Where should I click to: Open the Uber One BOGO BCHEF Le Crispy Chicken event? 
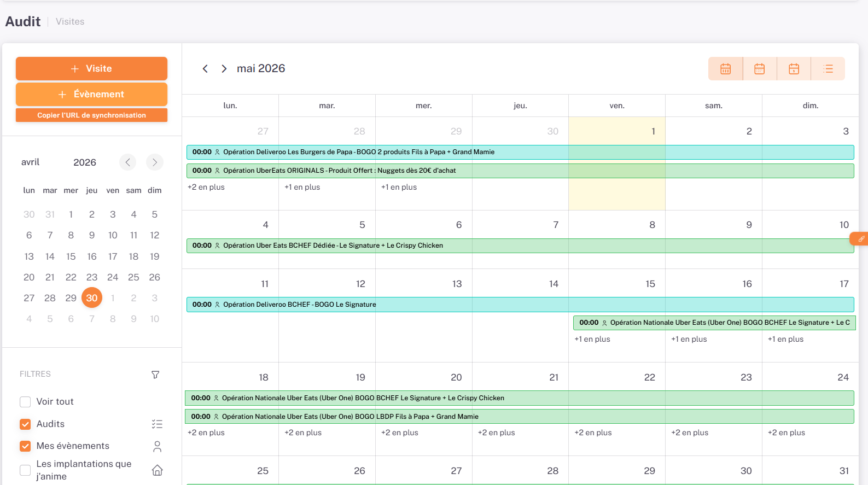click(520, 398)
